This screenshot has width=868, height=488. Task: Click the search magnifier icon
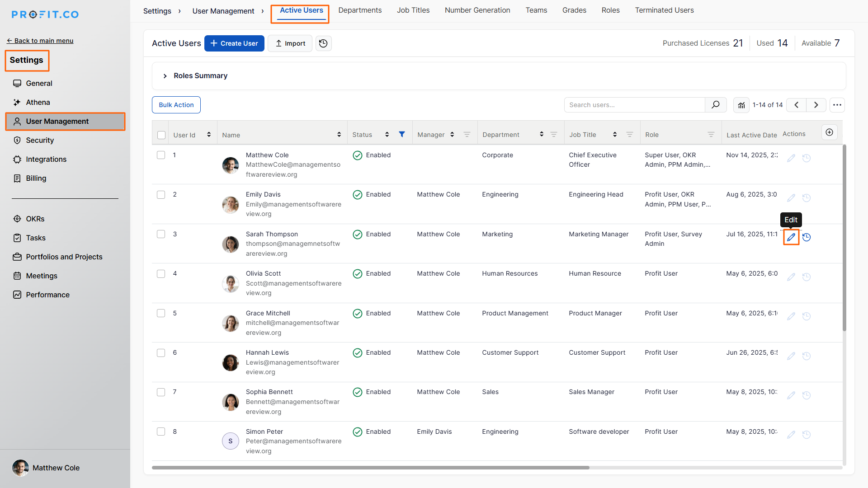tap(716, 105)
